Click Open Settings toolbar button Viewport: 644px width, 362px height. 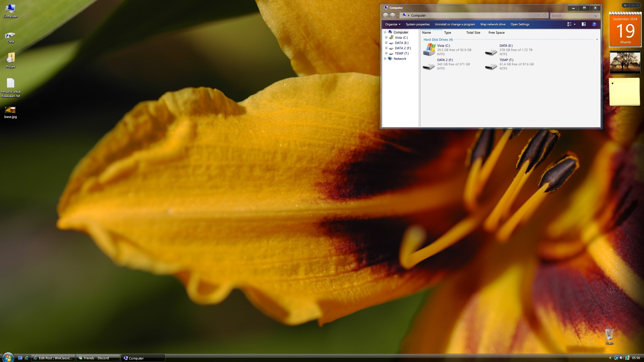(x=520, y=24)
